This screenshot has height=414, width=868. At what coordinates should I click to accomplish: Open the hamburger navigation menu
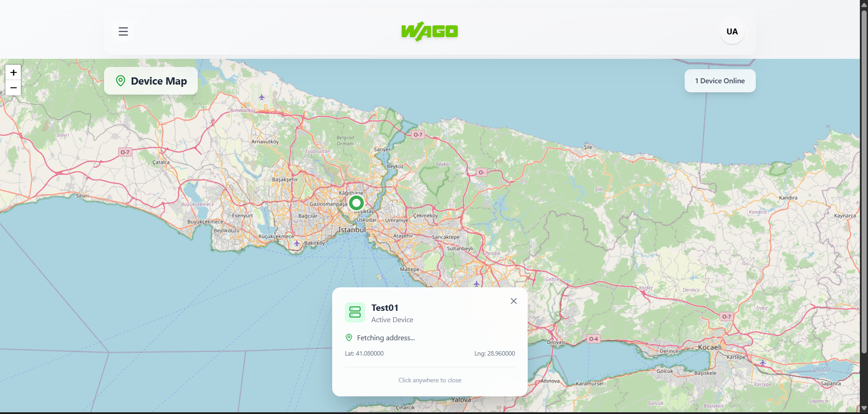click(x=123, y=31)
